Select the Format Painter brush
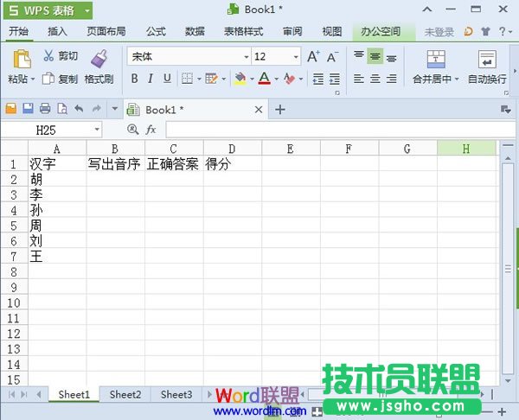This screenshot has width=519, height=420. tap(99, 59)
